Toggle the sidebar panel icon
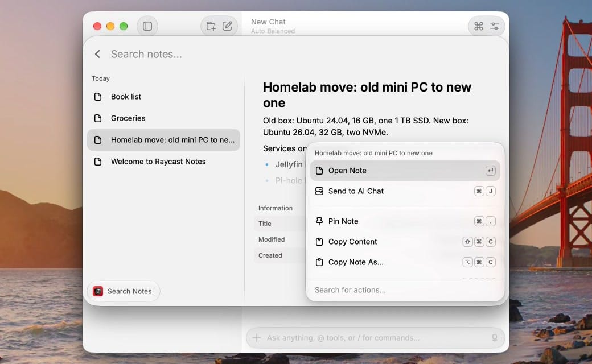The image size is (592, 364). coord(147,26)
